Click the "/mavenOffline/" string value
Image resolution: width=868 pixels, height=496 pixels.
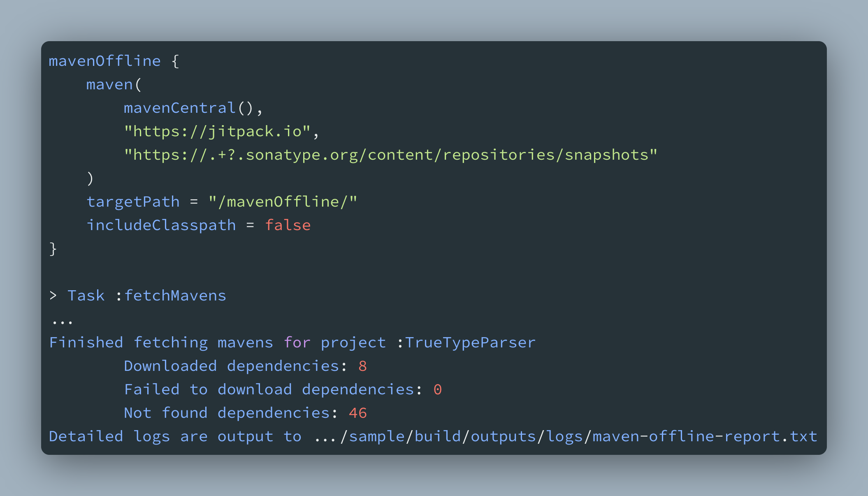[283, 202]
